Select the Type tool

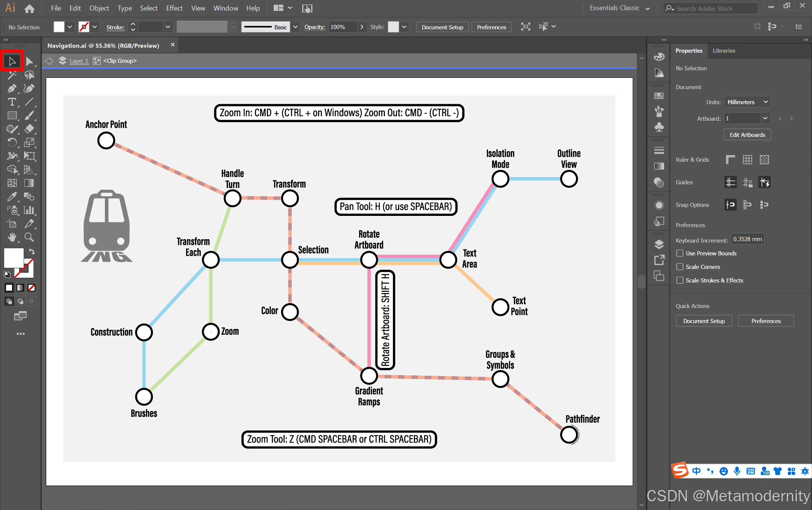tap(12, 102)
